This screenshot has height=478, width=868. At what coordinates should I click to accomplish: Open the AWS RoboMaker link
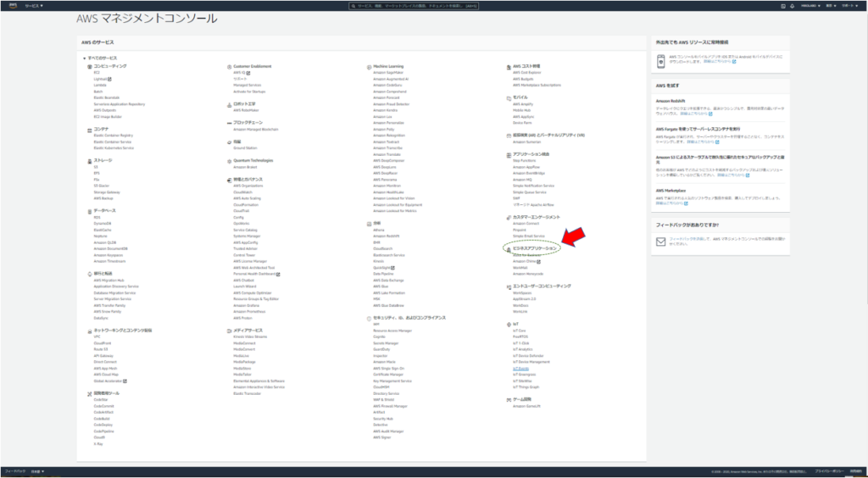pyautogui.click(x=246, y=110)
